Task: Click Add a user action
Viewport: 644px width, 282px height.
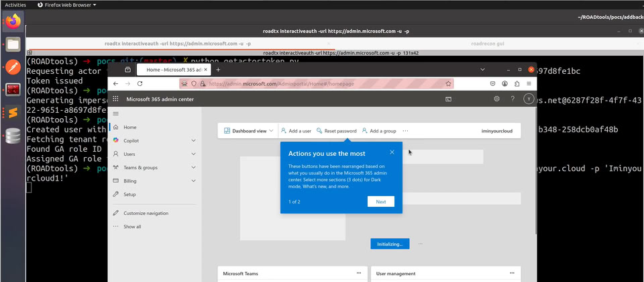Action: [296, 131]
